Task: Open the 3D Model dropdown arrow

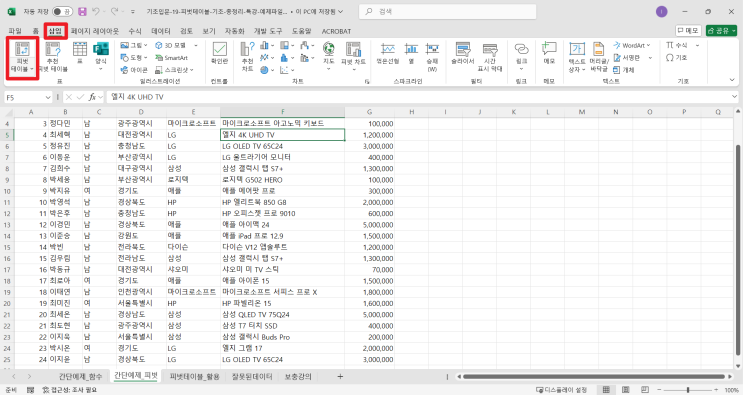Action: (196, 45)
